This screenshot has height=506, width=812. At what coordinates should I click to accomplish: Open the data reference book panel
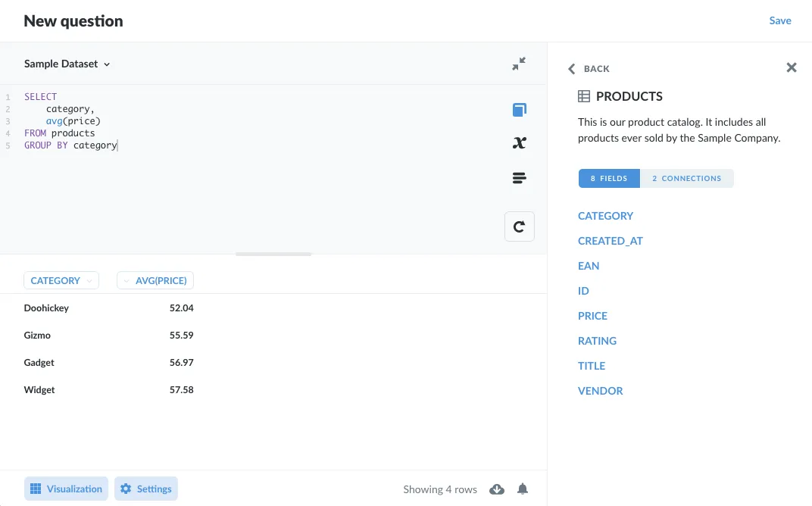(x=519, y=109)
